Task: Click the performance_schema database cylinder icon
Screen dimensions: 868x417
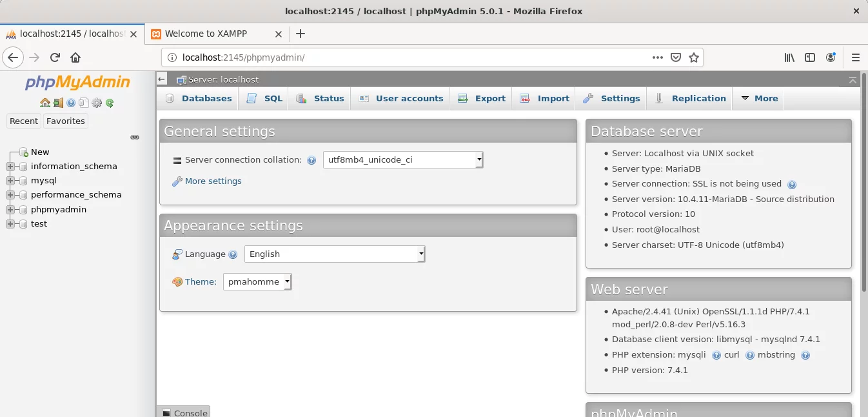Action: 24,195
